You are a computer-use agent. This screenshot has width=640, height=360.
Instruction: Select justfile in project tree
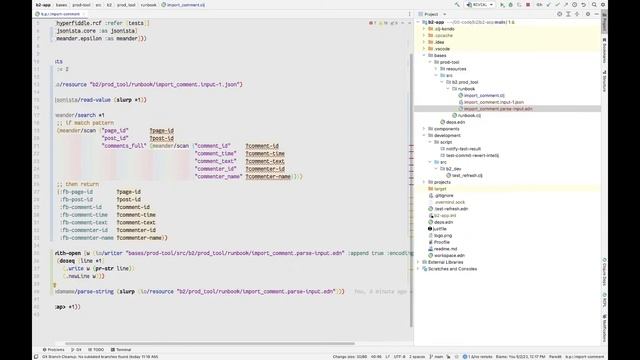(x=437, y=229)
